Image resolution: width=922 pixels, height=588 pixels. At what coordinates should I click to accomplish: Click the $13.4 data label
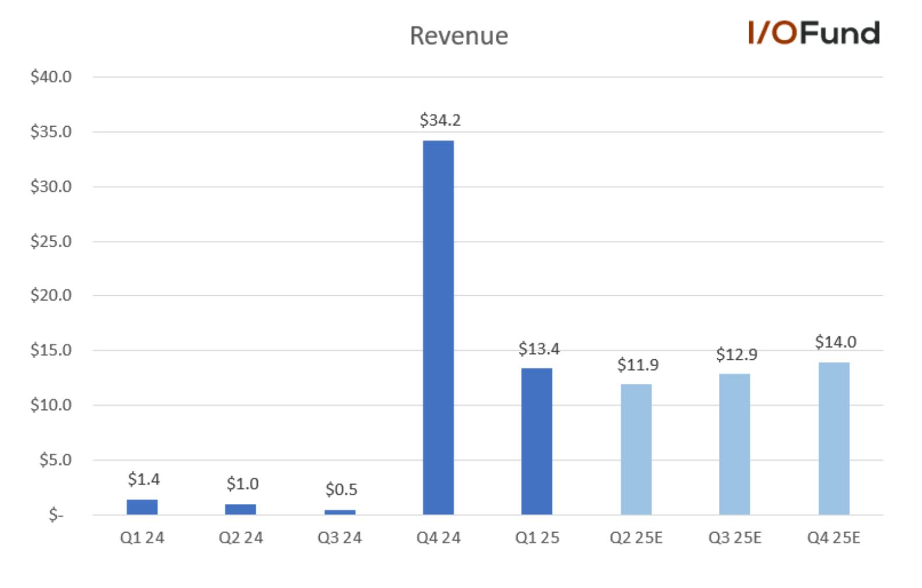(x=539, y=349)
